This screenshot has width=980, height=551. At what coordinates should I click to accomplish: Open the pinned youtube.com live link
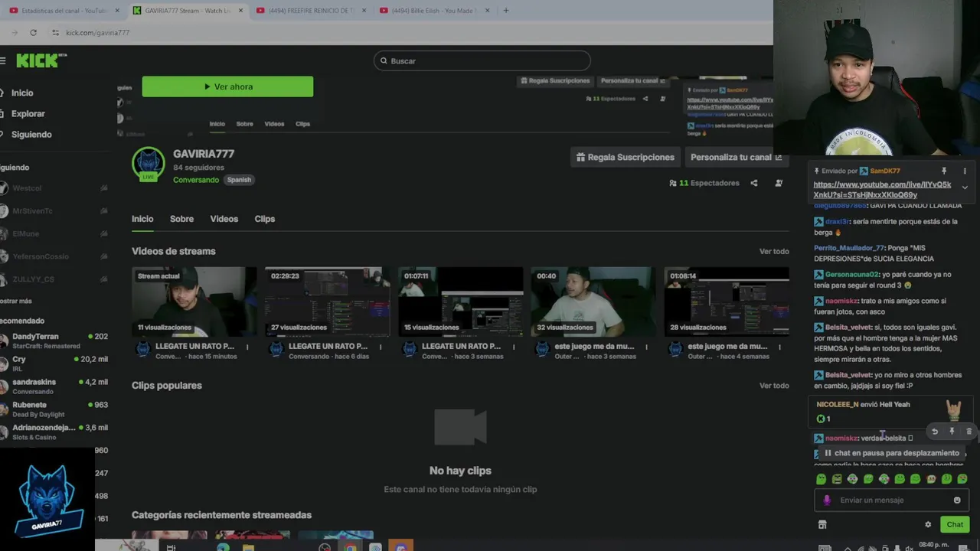[882, 190]
